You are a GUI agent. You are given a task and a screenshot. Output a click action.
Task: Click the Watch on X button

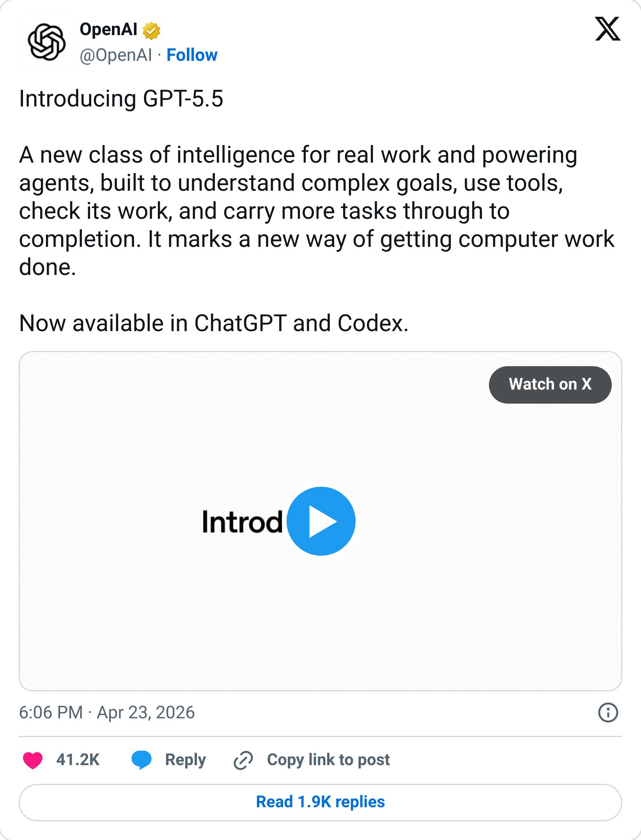tap(550, 385)
